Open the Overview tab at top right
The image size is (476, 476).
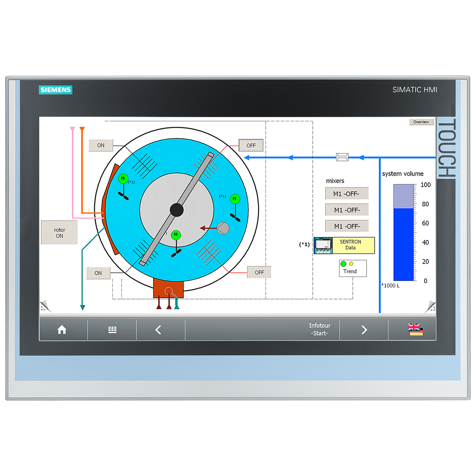click(x=421, y=122)
